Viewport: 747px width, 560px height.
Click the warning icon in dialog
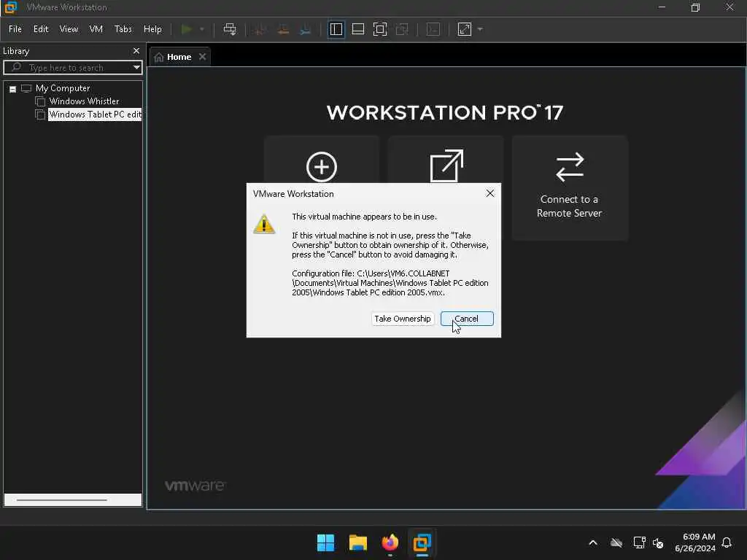tap(264, 224)
